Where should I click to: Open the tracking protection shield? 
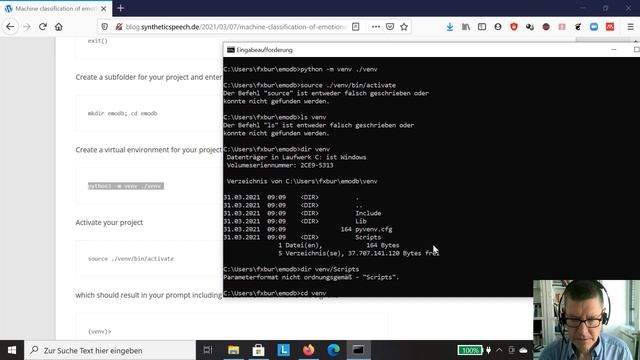[105, 27]
